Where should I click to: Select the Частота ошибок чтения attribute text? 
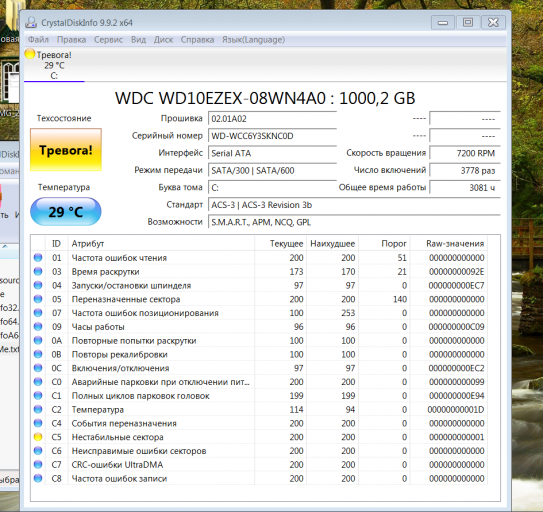119,258
